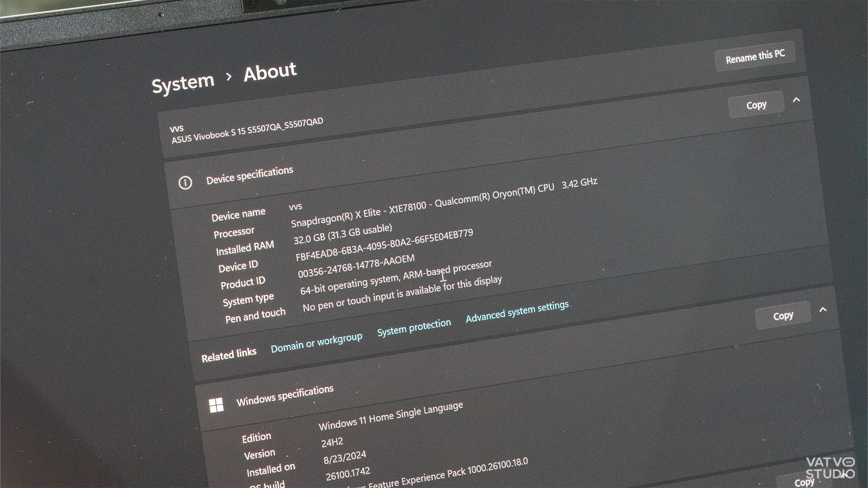Viewport: 868px width, 488px height.
Task: Click the Windows specifications heading
Action: (x=285, y=395)
